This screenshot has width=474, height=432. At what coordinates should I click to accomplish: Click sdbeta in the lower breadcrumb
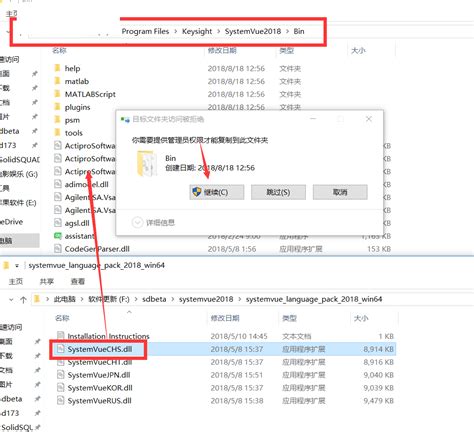(x=154, y=299)
